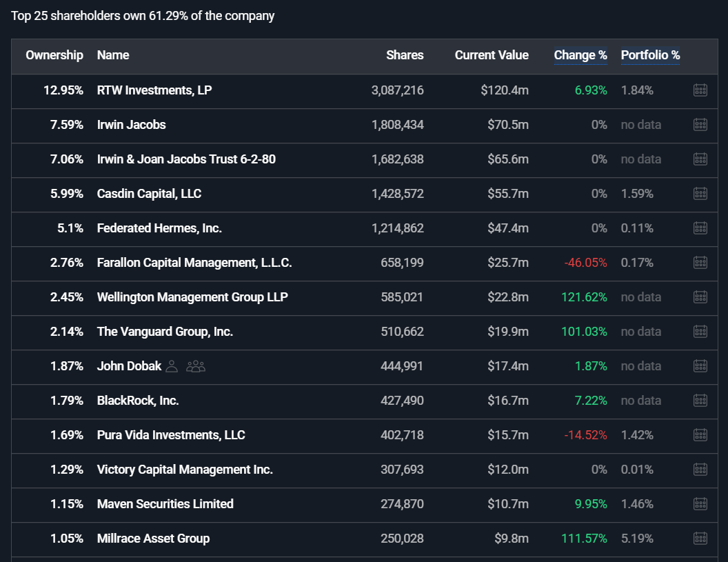728x562 pixels.
Task: Select the Casdin Capital, LLC name
Action: click(x=149, y=194)
